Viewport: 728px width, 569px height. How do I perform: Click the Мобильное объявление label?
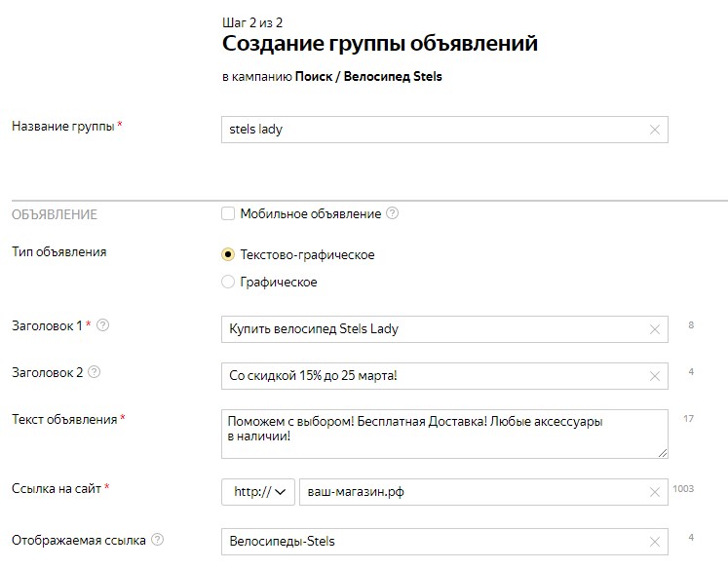(x=311, y=214)
